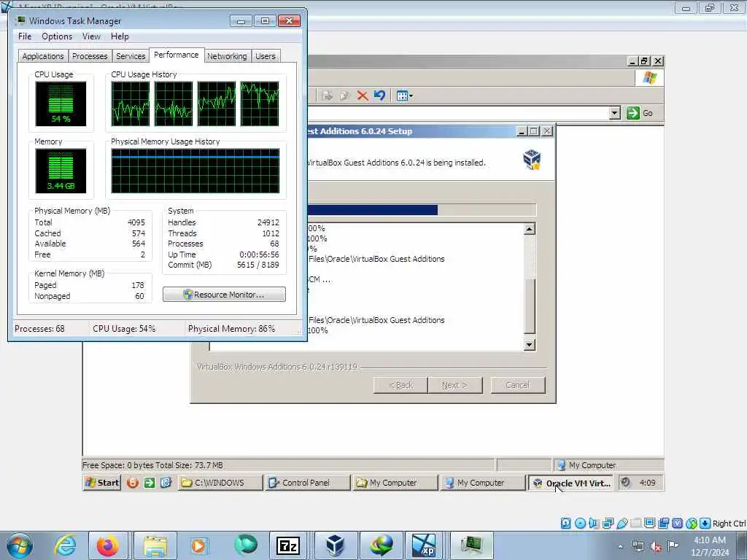Click the 'Processes: 68' status bar text
747x560 pixels.
[39, 329]
